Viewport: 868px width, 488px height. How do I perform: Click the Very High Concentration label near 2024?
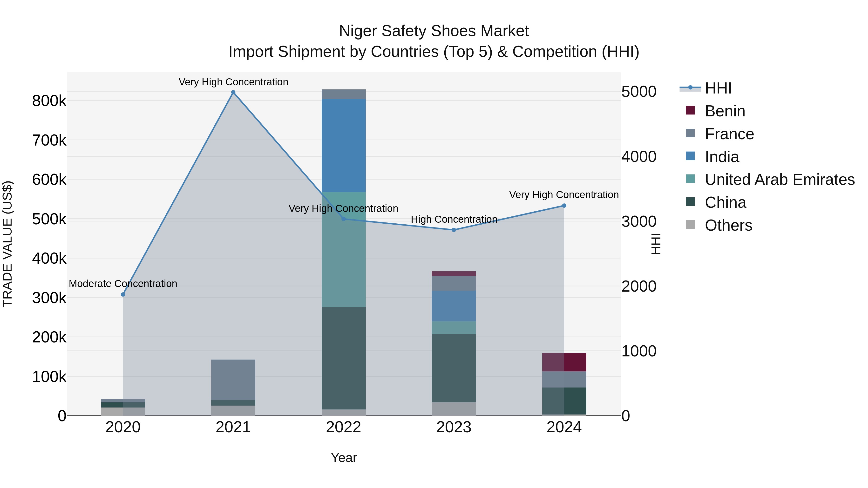[x=564, y=195]
